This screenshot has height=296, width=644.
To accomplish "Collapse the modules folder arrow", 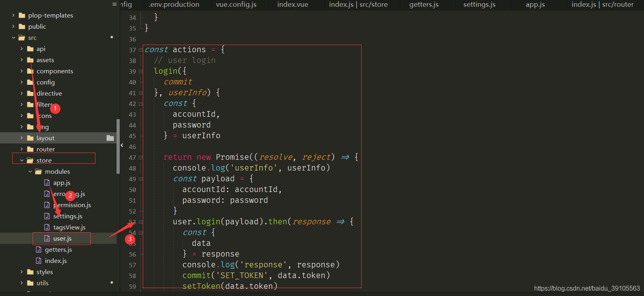I will [x=30, y=172].
